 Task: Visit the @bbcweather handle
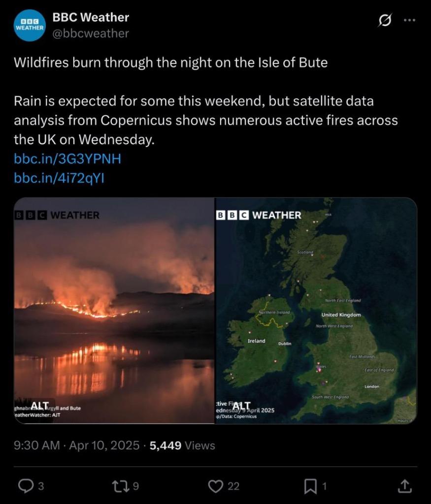point(91,33)
